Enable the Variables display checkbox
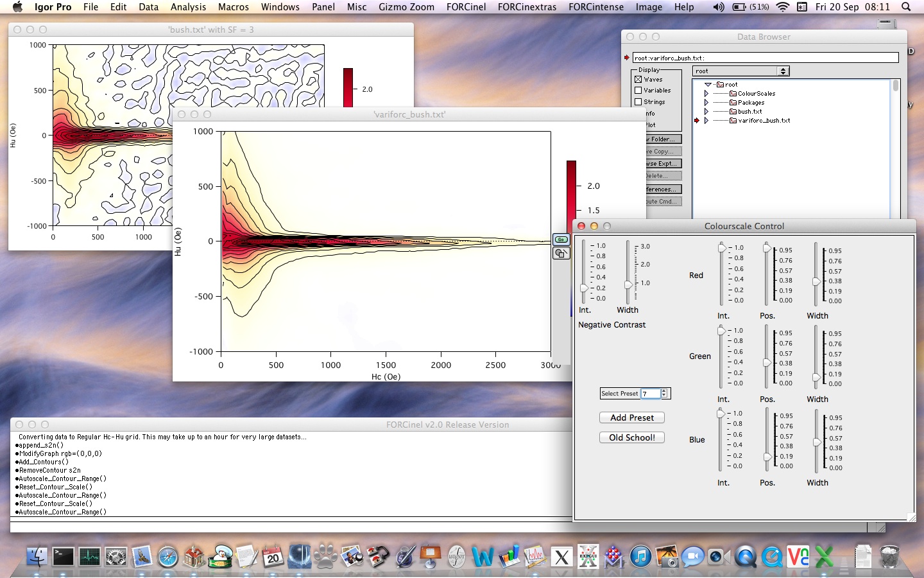Image resolution: width=924 pixels, height=578 pixels. (x=638, y=91)
